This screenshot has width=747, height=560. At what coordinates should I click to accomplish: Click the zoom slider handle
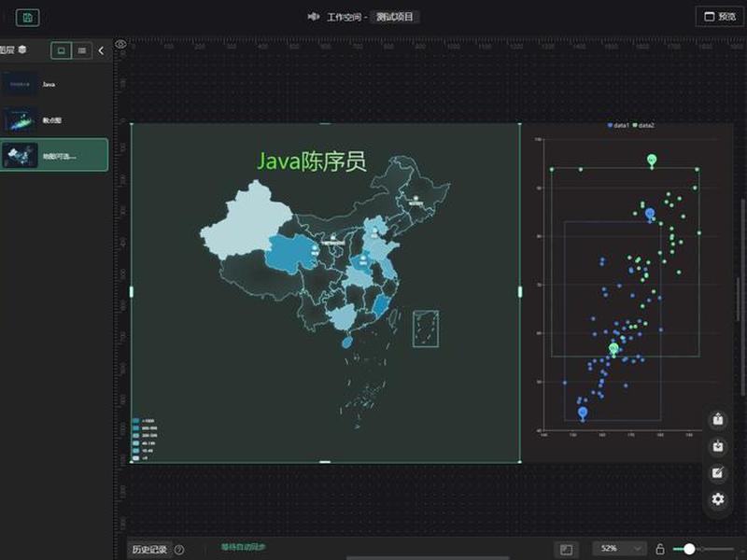(x=689, y=549)
